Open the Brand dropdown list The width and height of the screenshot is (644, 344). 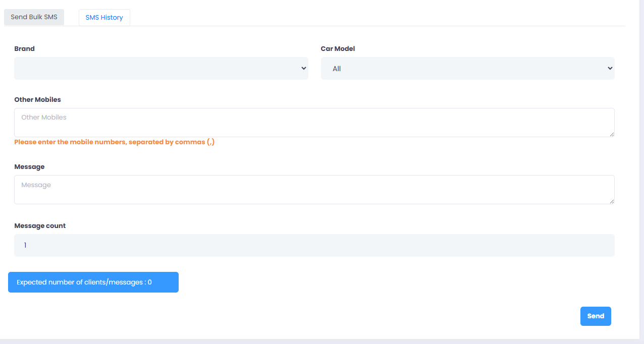[x=160, y=68]
